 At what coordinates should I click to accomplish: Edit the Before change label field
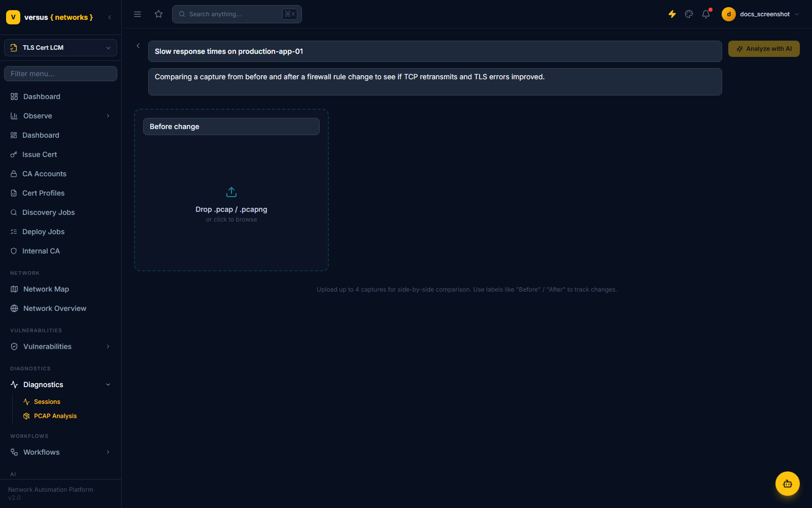231,126
